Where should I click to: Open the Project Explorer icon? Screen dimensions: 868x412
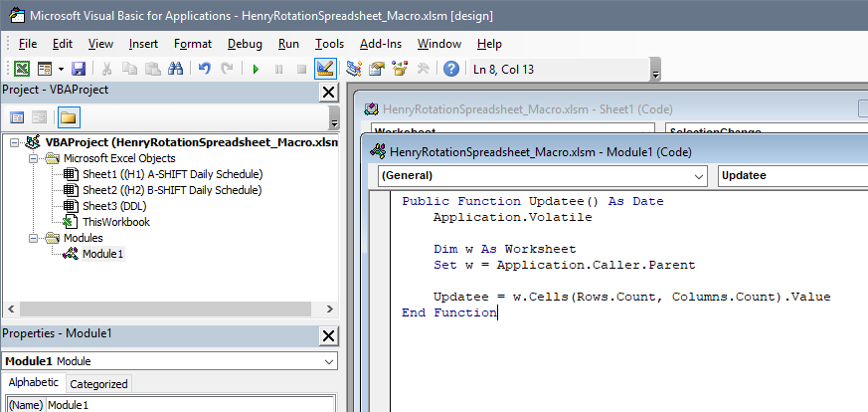click(x=354, y=70)
